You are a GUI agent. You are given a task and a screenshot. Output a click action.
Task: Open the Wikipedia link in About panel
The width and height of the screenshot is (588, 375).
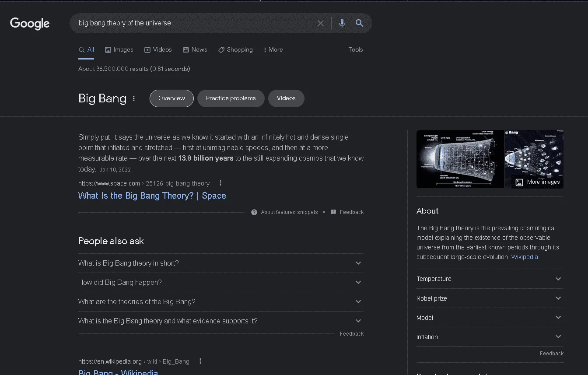(525, 257)
